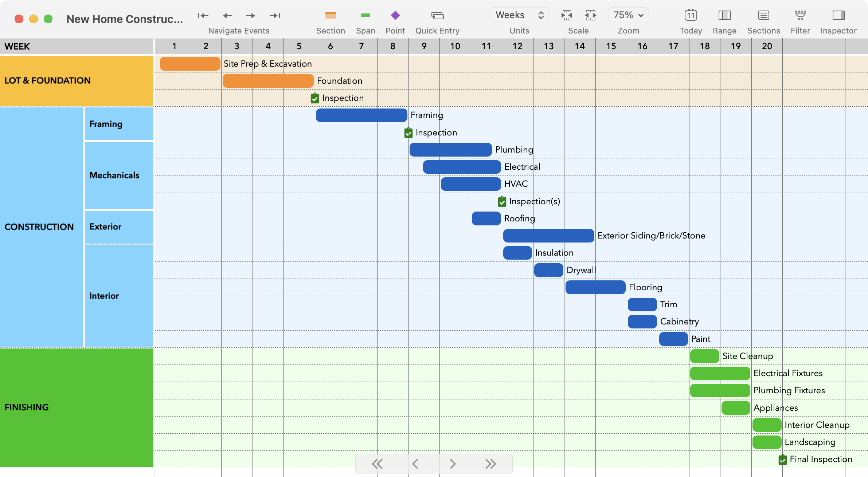
Task: Open the Quick Entry tool
Action: point(437,15)
